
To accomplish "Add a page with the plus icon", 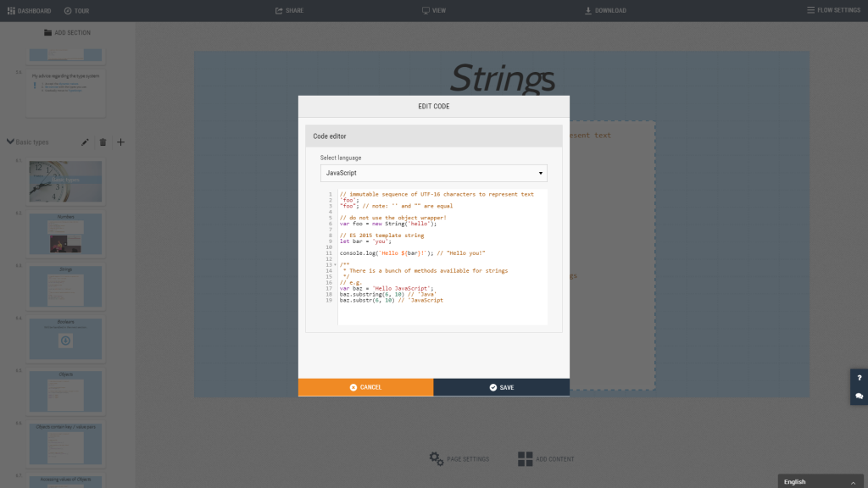I will pyautogui.click(x=120, y=142).
